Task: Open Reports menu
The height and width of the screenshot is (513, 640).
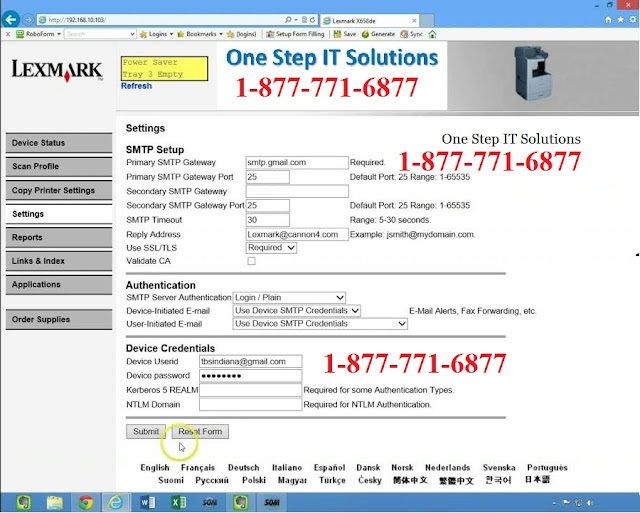Action: [x=59, y=238]
